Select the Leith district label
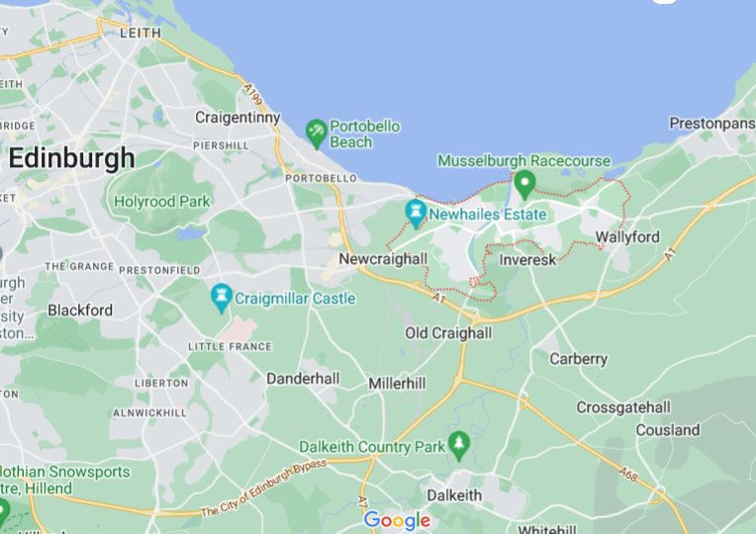 click(141, 33)
